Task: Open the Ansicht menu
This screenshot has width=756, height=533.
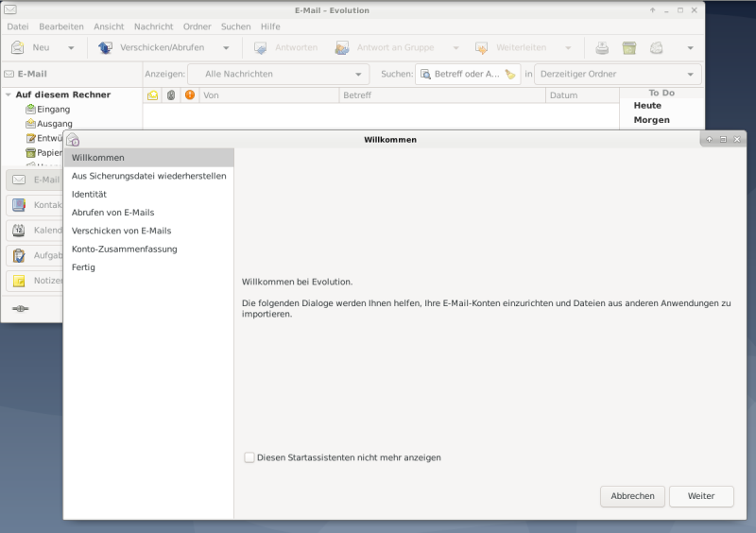Action: click(109, 26)
